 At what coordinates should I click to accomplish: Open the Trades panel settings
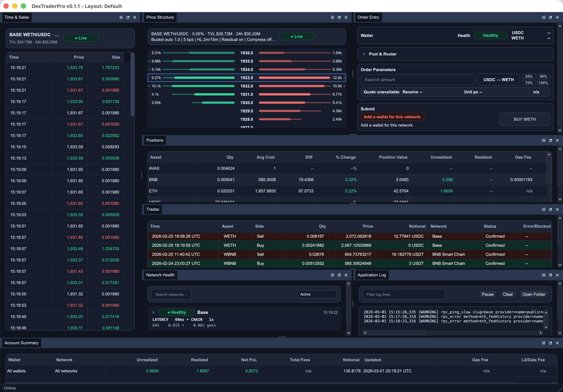click(544, 210)
